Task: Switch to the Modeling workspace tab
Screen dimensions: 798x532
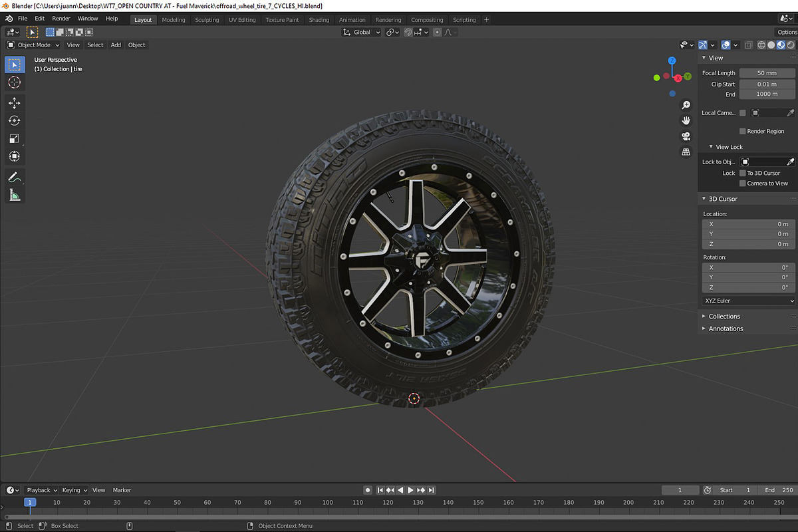Action: [174, 20]
